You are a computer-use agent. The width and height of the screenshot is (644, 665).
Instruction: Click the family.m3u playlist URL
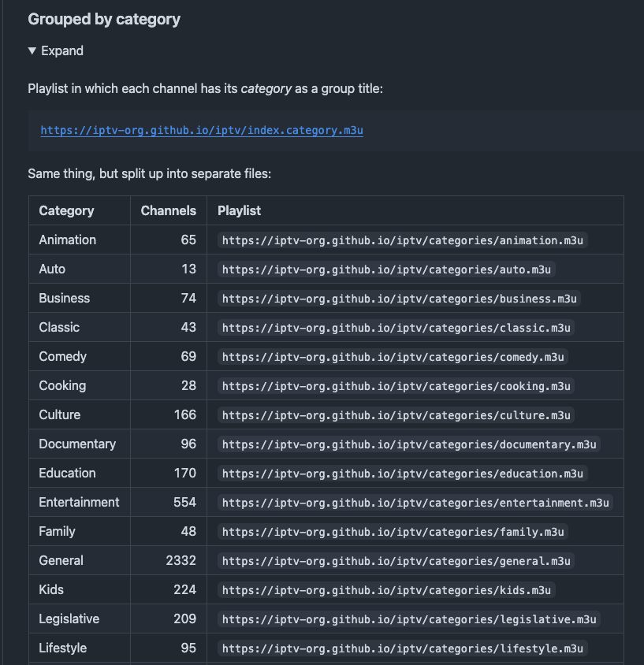tap(393, 532)
